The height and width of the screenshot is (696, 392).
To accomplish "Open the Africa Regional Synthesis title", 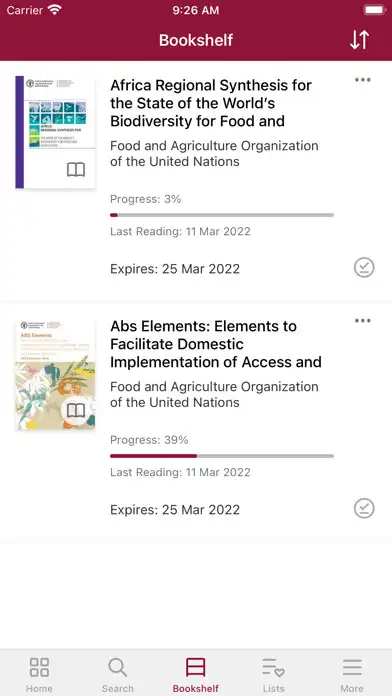I will [x=211, y=103].
